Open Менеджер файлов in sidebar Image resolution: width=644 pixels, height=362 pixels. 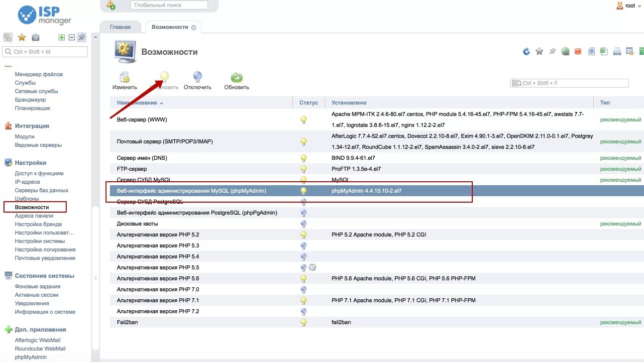click(39, 74)
